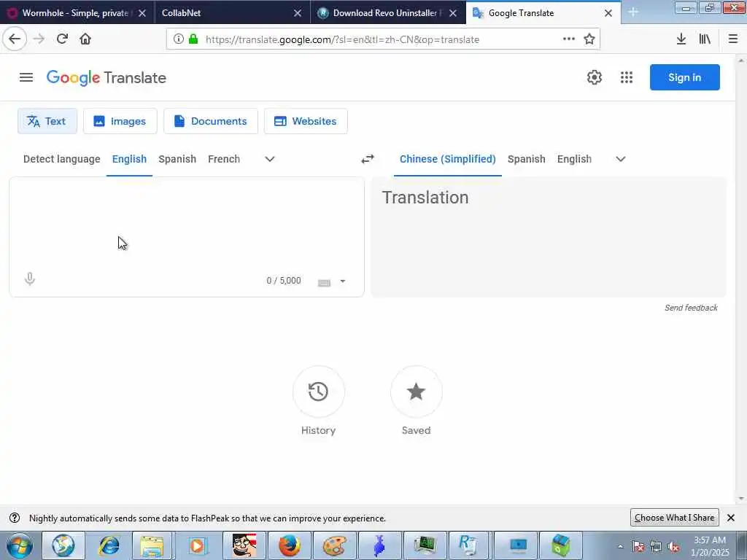The width and height of the screenshot is (747, 560).
Task: Click the Google Translate logo
Action: click(x=107, y=77)
